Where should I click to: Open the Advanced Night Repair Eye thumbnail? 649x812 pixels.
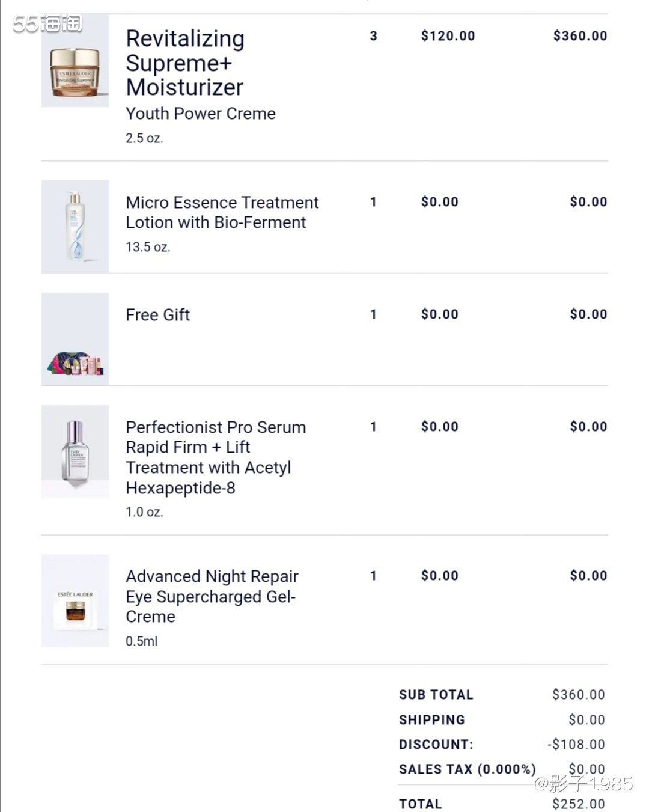(75, 601)
